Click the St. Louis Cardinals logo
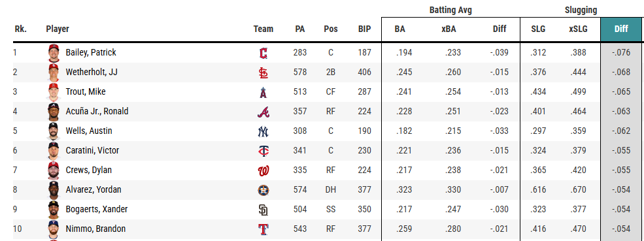 263,72
